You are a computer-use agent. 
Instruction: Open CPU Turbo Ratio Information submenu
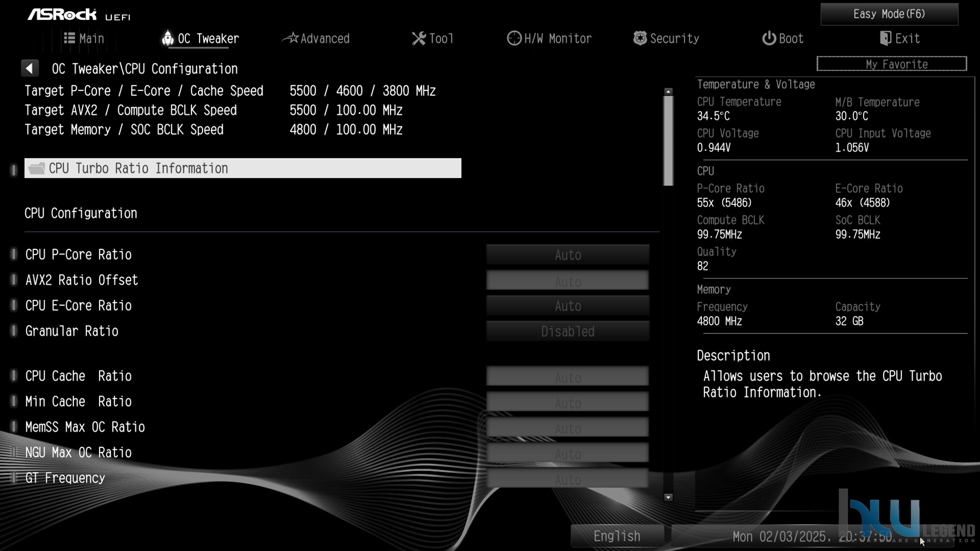pos(243,168)
